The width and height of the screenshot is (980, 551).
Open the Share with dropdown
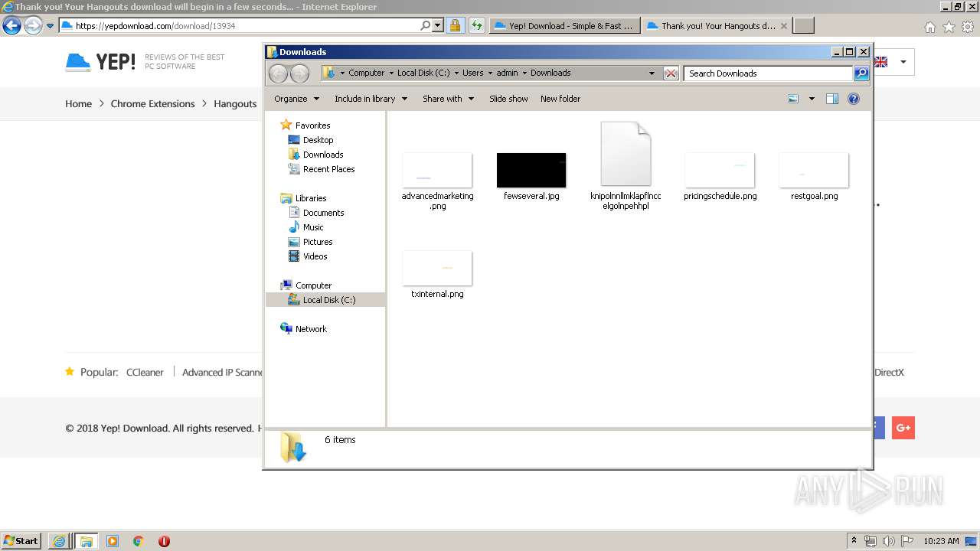pyautogui.click(x=448, y=99)
